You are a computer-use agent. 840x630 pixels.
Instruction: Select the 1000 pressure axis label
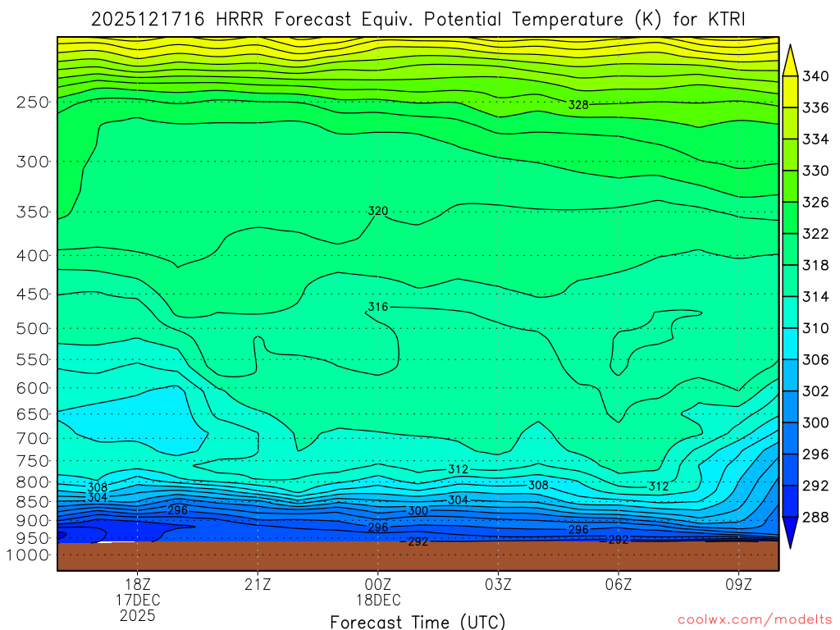point(28,555)
